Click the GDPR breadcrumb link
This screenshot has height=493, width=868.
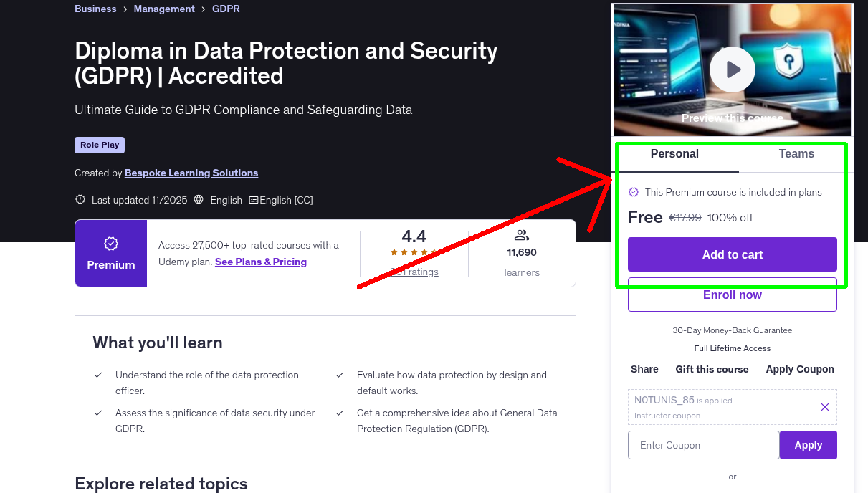point(226,9)
